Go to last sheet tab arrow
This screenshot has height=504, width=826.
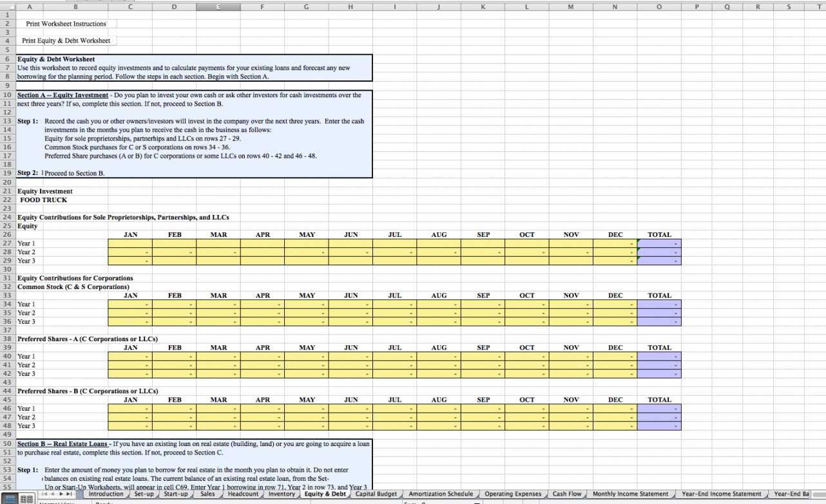[x=70, y=494]
